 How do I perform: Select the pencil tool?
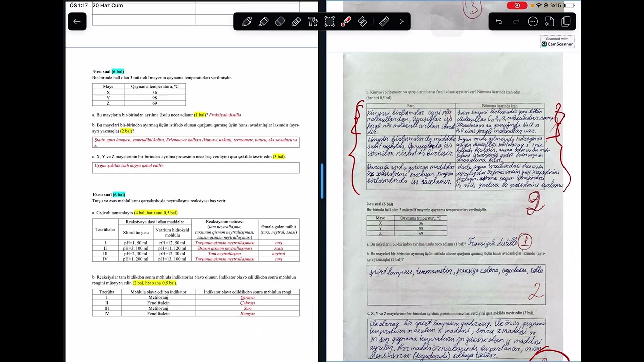point(296,22)
